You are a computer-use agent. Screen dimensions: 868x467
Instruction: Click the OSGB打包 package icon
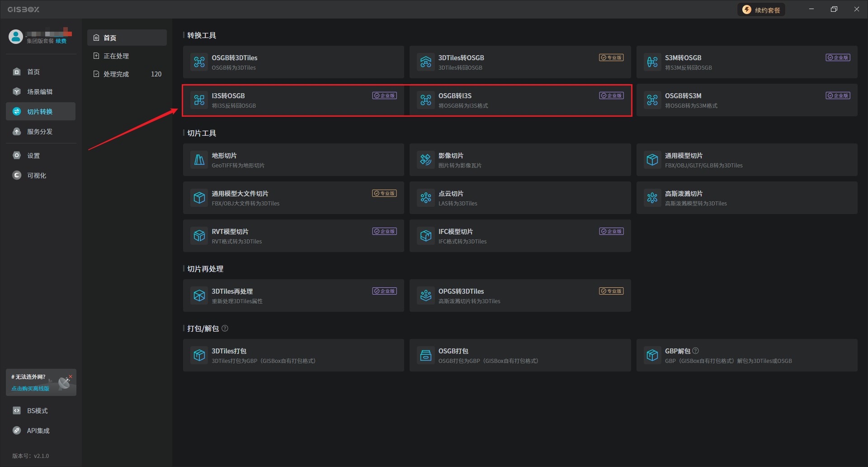[426, 355]
